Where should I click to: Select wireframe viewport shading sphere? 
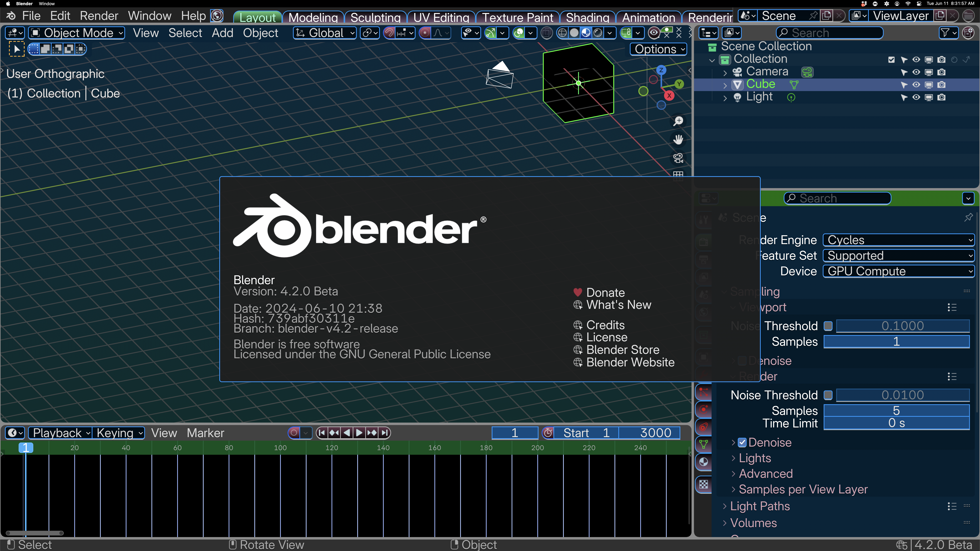tap(562, 33)
